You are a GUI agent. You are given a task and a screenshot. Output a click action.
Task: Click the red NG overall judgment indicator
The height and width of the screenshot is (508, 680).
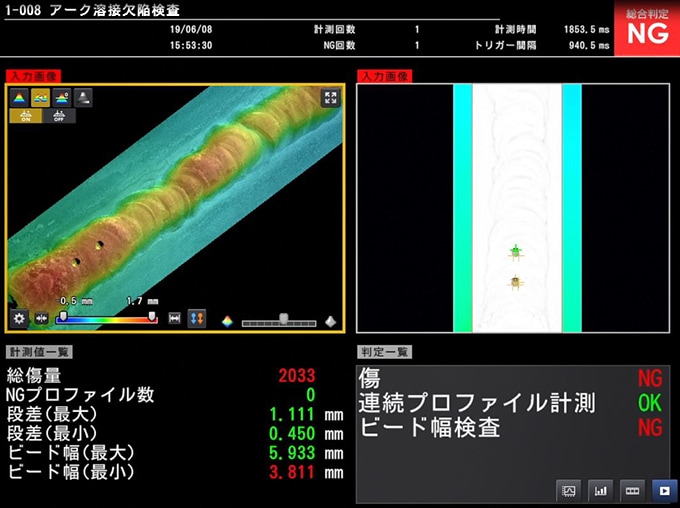pos(647,31)
